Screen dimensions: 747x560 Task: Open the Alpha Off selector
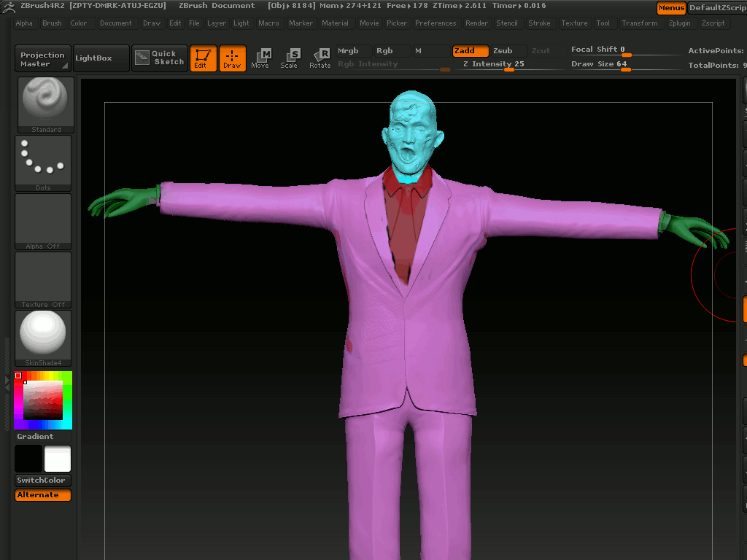(44, 220)
